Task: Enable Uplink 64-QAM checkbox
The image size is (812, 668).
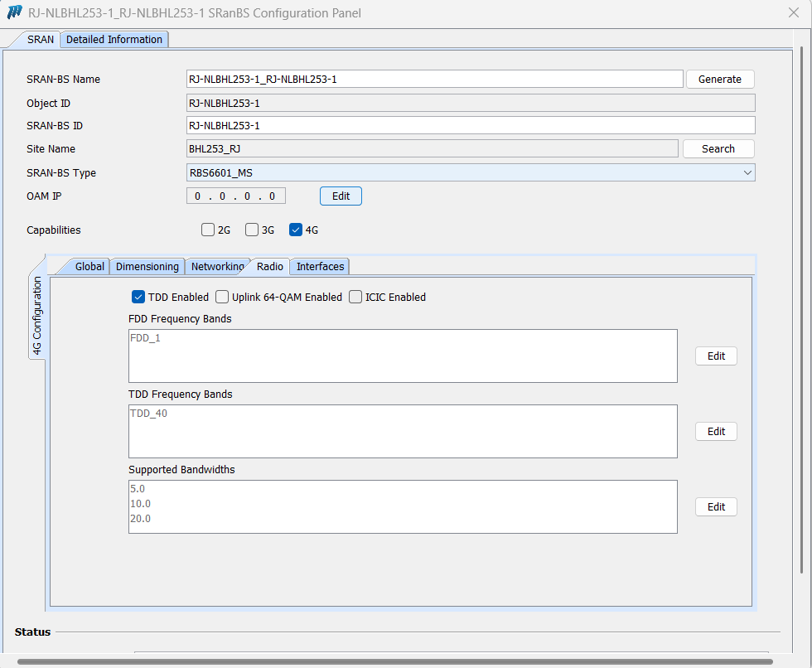Action: click(222, 297)
